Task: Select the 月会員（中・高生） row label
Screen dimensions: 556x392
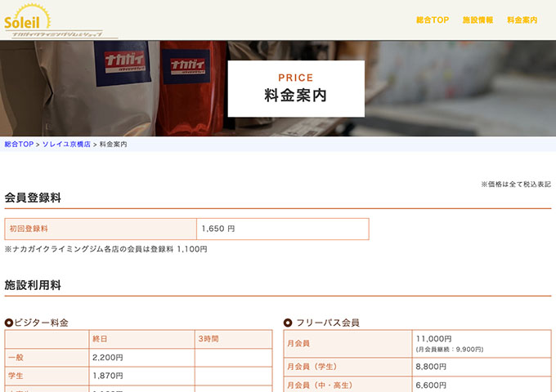Action: (x=347, y=384)
